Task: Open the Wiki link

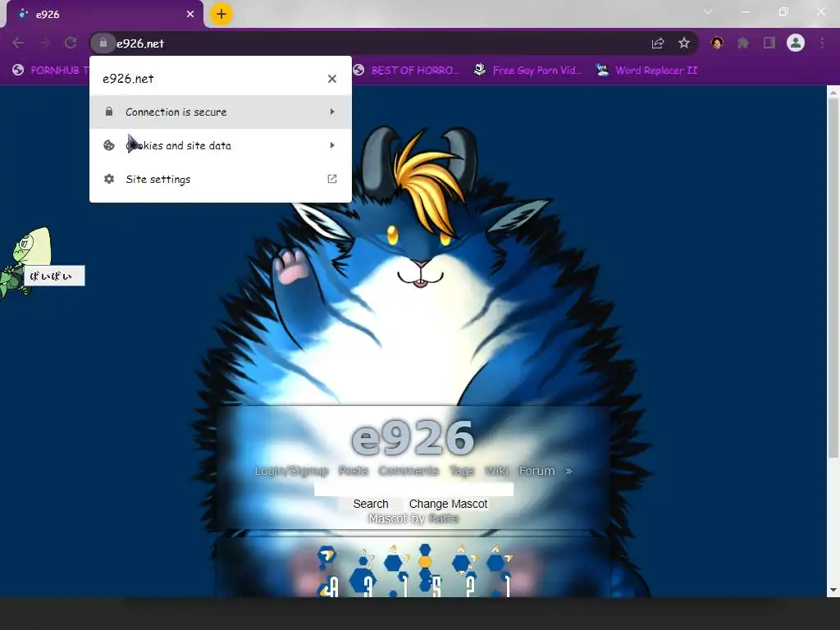Action: point(496,471)
